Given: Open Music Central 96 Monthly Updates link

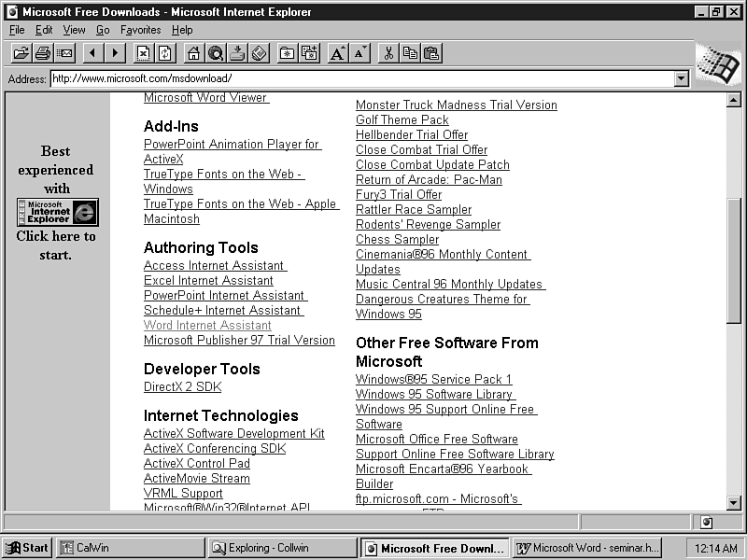Looking at the screenshot, I should pos(449,285).
